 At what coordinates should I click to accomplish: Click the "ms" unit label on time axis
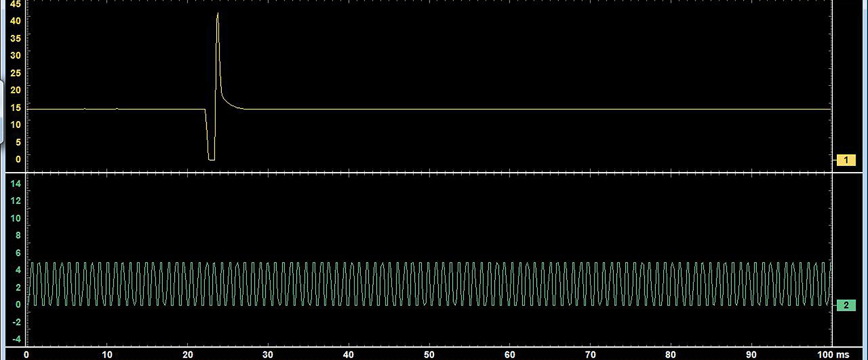844,355
